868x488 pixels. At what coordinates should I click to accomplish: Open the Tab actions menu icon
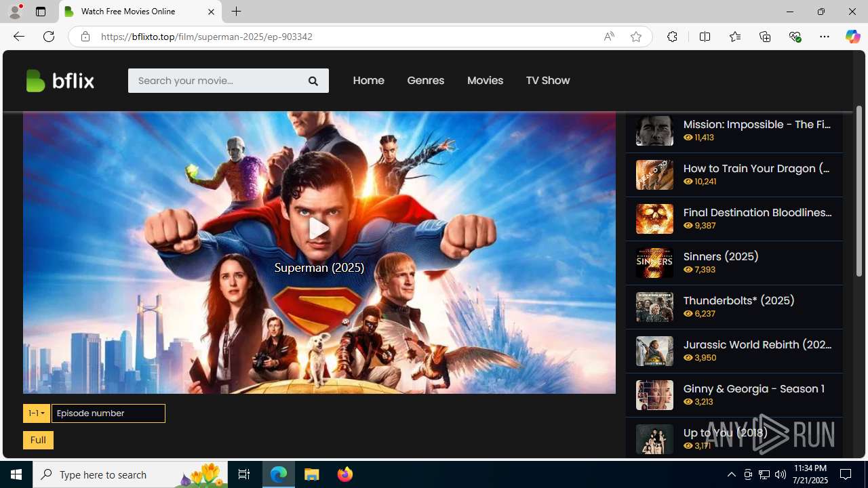pyautogui.click(x=41, y=12)
